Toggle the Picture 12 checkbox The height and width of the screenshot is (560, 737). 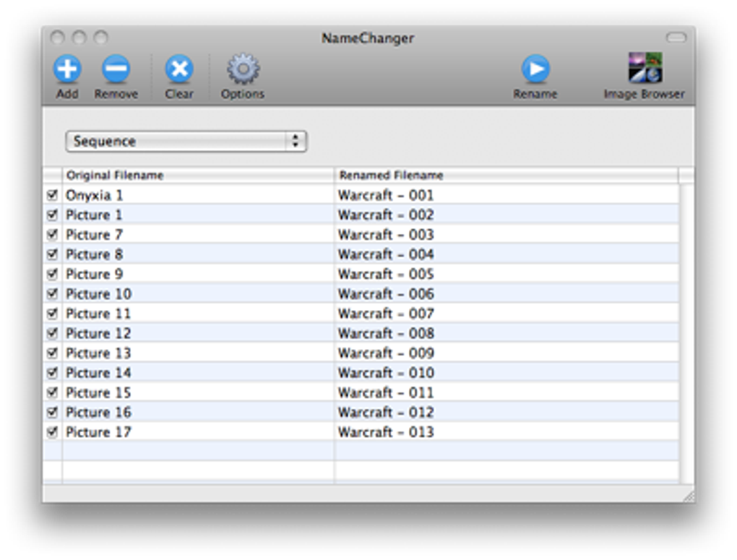tap(52, 333)
